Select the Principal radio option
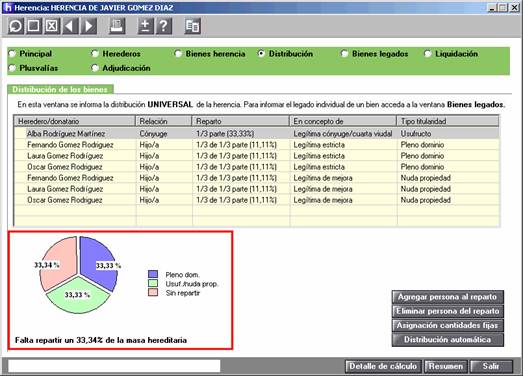This screenshot has width=523, height=376. pyautogui.click(x=12, y=54)
